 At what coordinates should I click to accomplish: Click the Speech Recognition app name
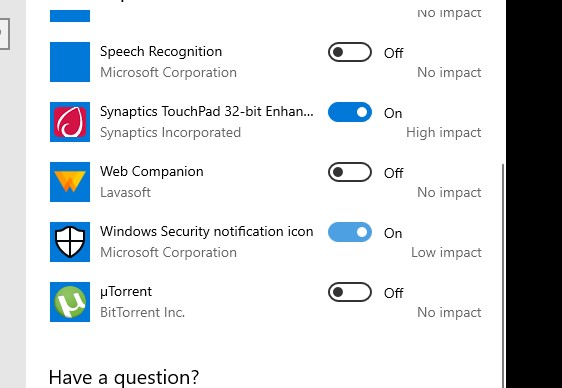pos(161,52)
